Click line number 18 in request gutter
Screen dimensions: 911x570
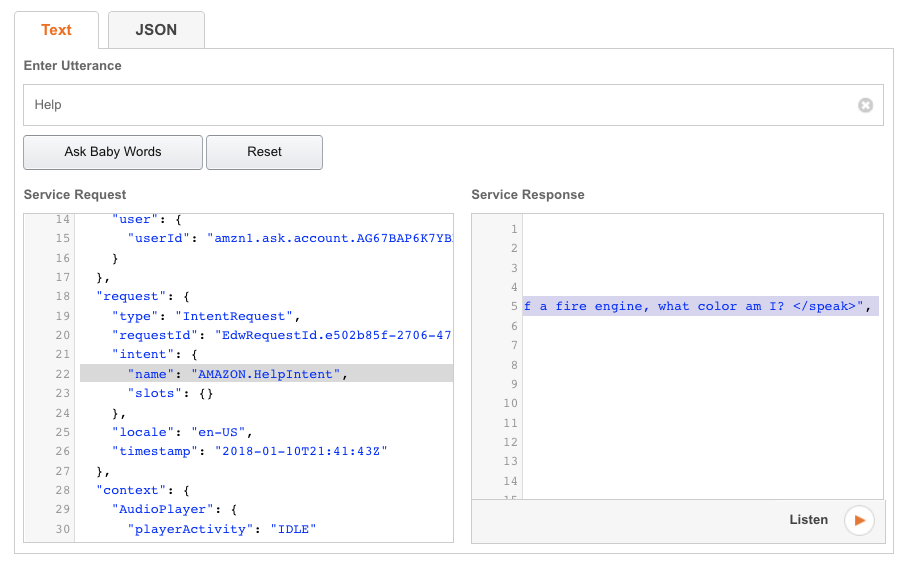[62, 297]
